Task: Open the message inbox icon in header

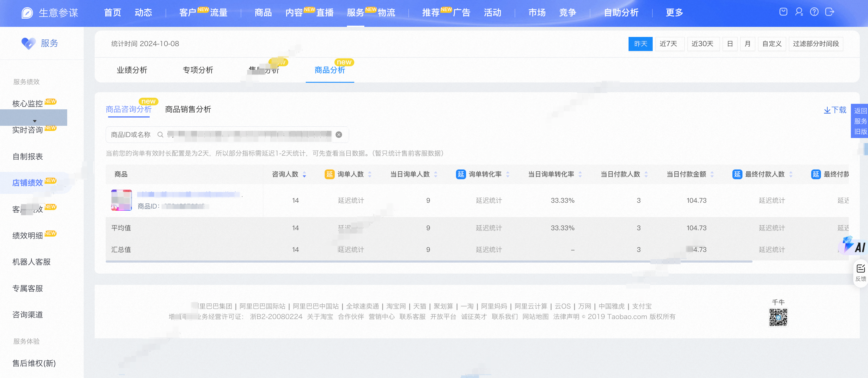Action: click(783, 12)
